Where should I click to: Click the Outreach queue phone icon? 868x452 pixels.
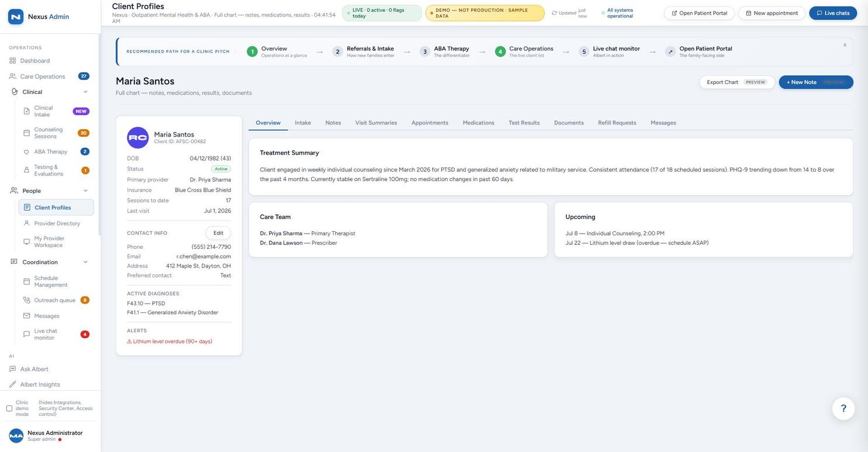point(26,300)
